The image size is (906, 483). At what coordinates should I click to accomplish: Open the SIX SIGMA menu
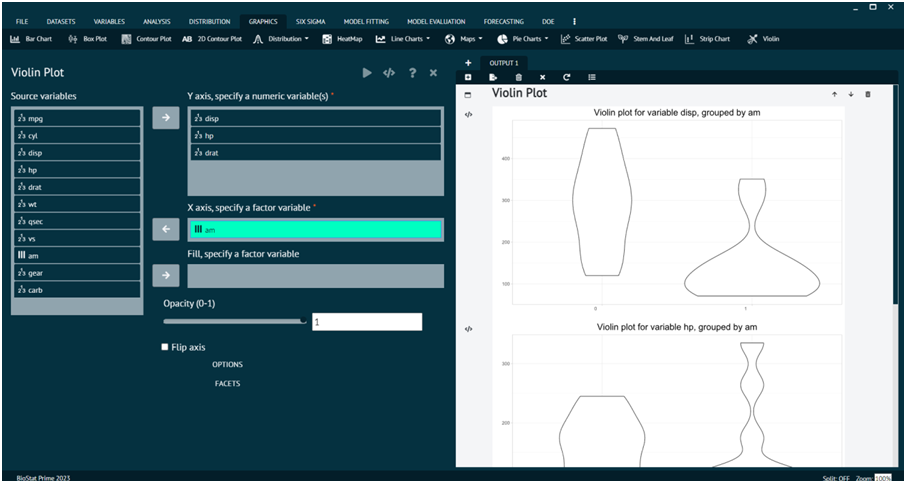(310, 21)
